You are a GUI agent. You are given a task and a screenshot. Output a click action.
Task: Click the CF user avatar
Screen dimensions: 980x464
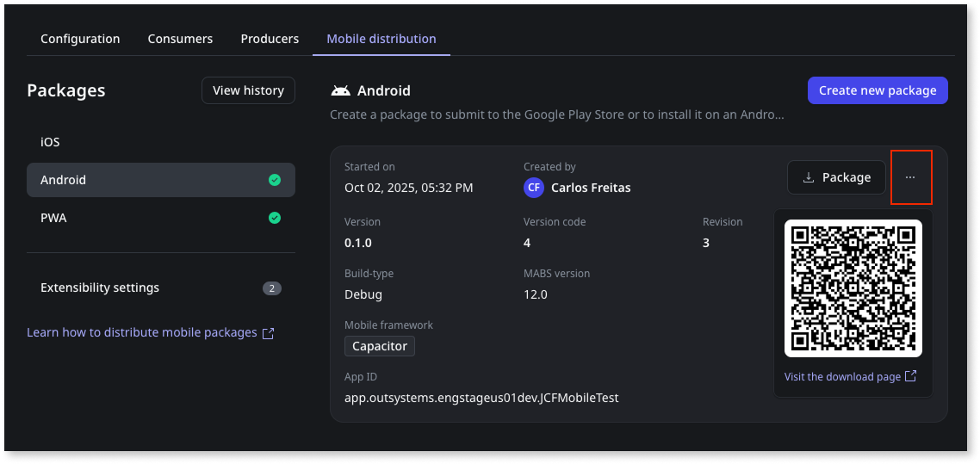tap(534, 188)
